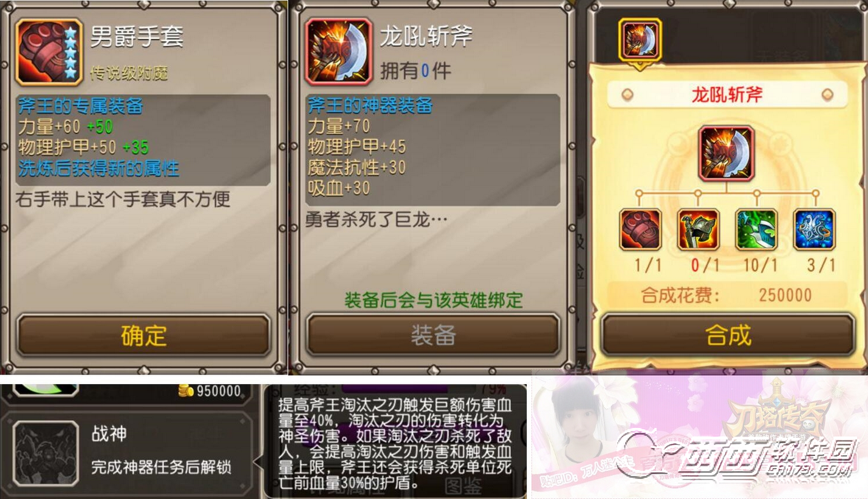Select the green axe ingredient marked 10/1

(x=756, y=229)
